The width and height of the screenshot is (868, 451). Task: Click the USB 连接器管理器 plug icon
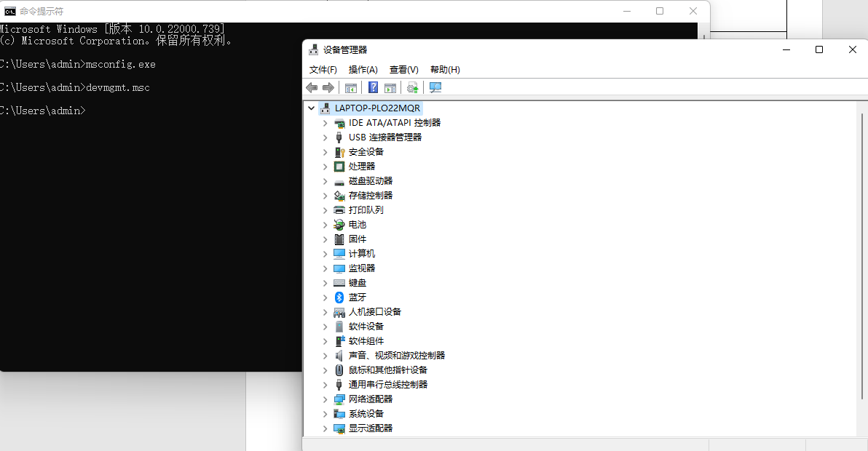[339, 137]
